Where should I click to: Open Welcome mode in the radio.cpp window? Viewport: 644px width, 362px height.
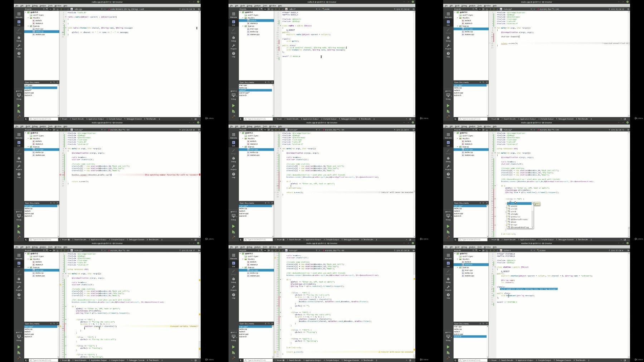point(19,15)
